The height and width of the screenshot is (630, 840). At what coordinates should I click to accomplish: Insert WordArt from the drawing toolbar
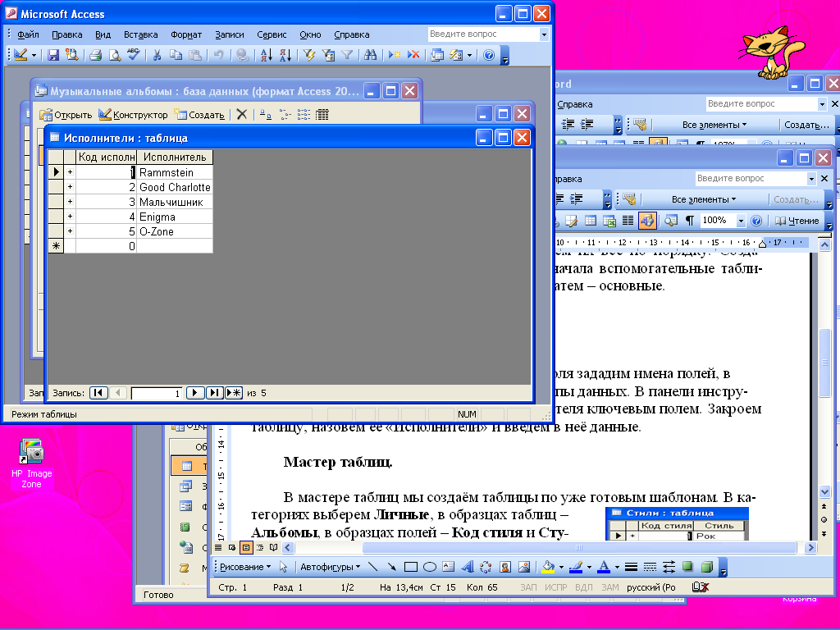pos(468,567)
